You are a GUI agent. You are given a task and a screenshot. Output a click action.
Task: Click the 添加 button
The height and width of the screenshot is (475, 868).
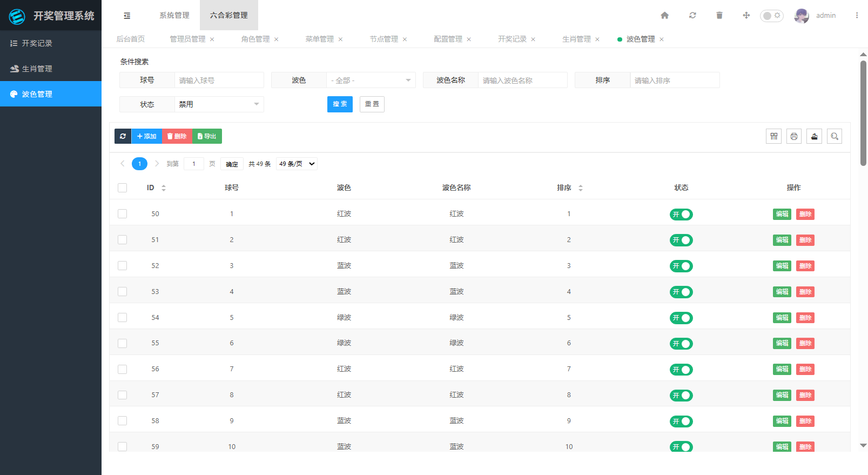point(146,136)
